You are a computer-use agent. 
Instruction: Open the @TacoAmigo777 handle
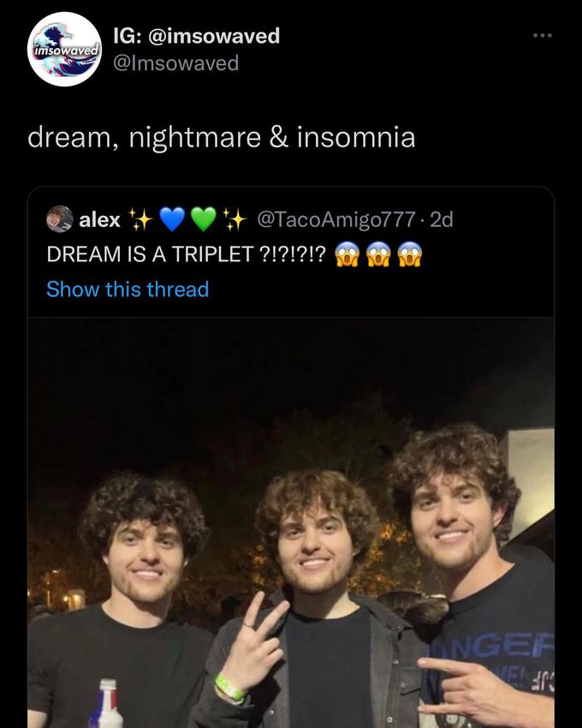(336, 219)
